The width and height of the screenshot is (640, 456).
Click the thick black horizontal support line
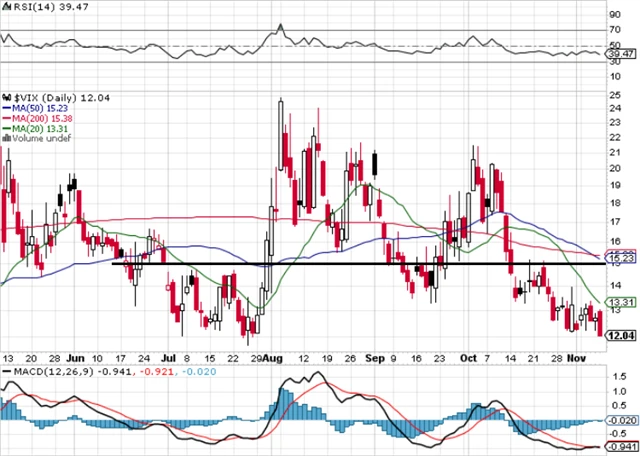pos(350,264)
